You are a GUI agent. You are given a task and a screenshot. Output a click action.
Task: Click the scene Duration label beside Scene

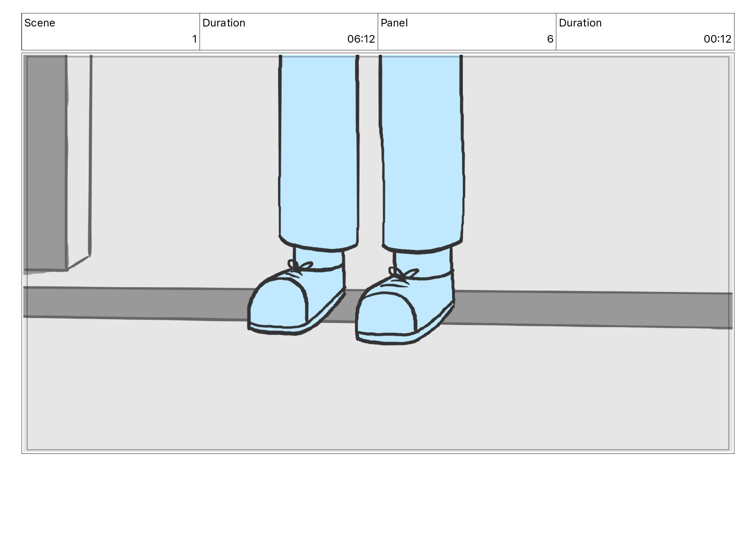[224, 23]
